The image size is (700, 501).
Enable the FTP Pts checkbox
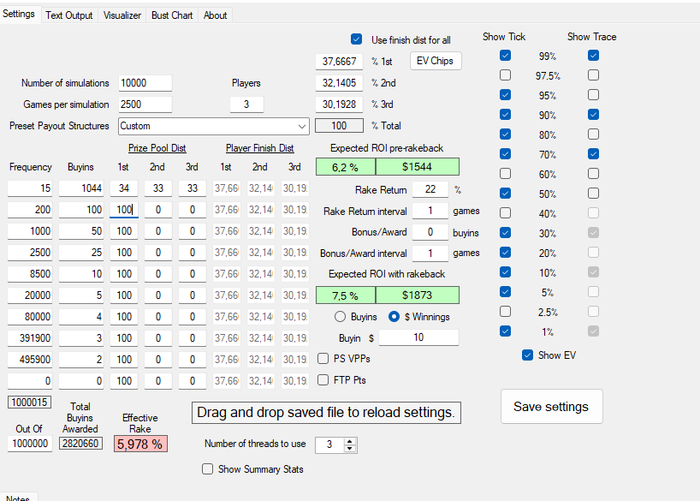(x=324, y=379)
